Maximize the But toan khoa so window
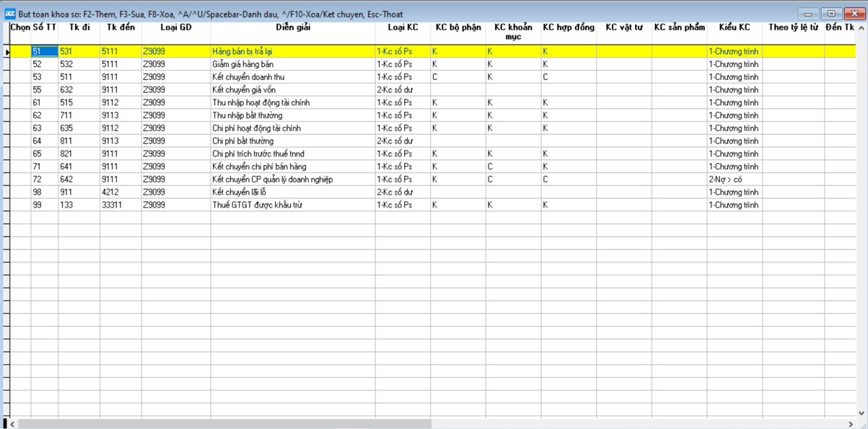This screenshot has width=868, height=429. coord(831,14)
